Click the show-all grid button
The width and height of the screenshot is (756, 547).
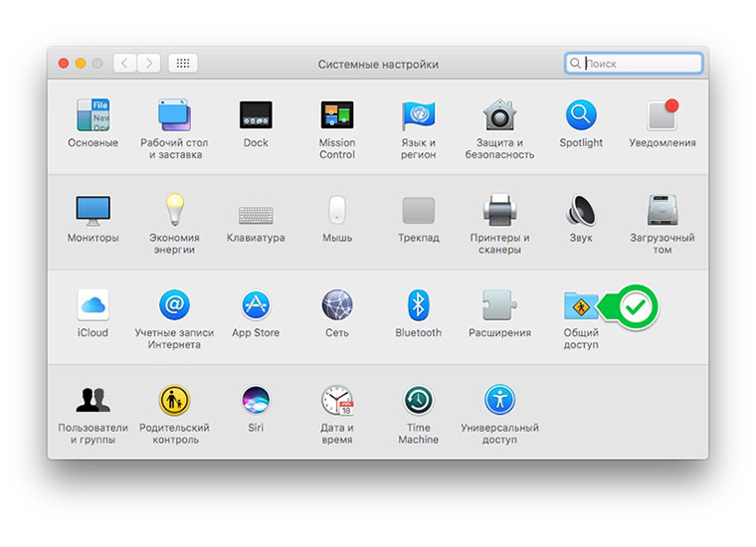[x=183, y=63]
